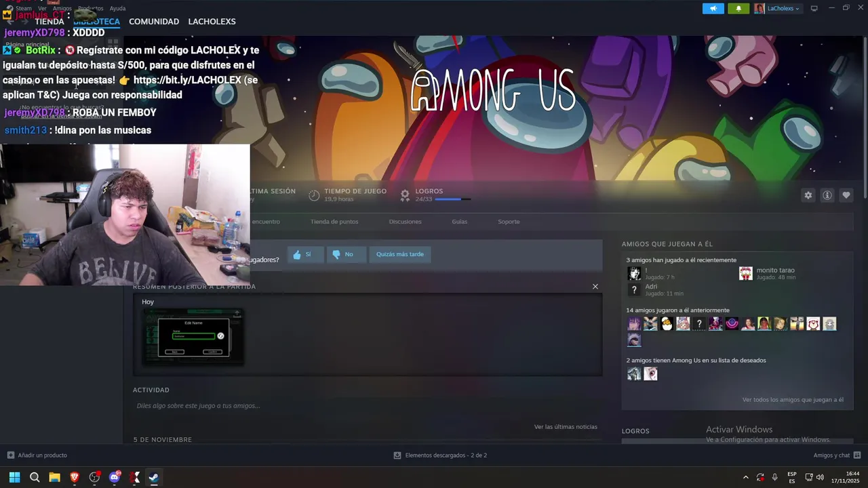Add Among Us to favorites heart
The image size is (868, 488).
[846, 195]
